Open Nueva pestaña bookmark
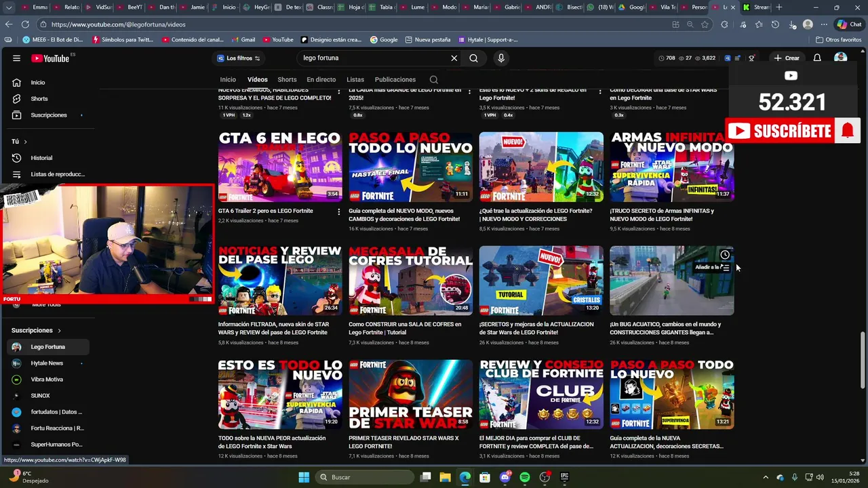Viewport: 868px width, 488px height. click(x=427, y=40)
